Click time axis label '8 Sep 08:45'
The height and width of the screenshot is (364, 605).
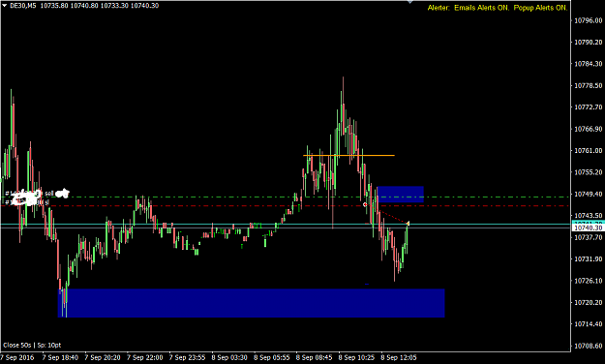point(314,357)
